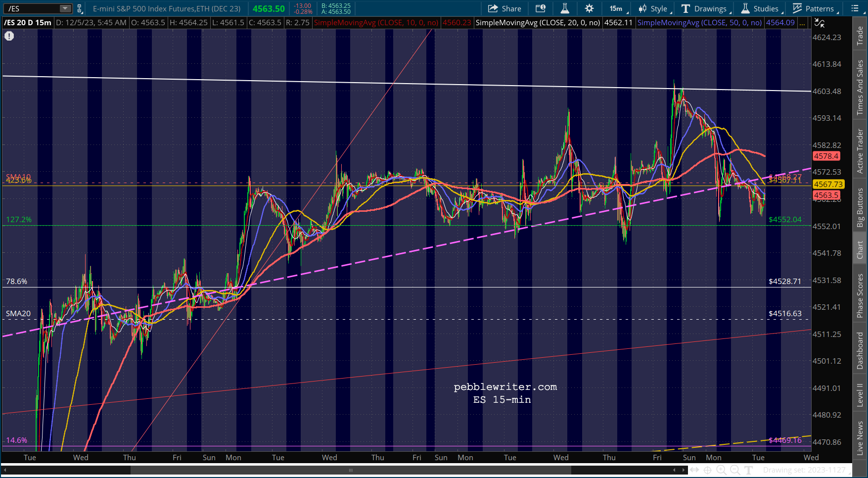Click the zoom out magnifier icon
Viewport: 868px width, 478px height.
tap(735, 470)
